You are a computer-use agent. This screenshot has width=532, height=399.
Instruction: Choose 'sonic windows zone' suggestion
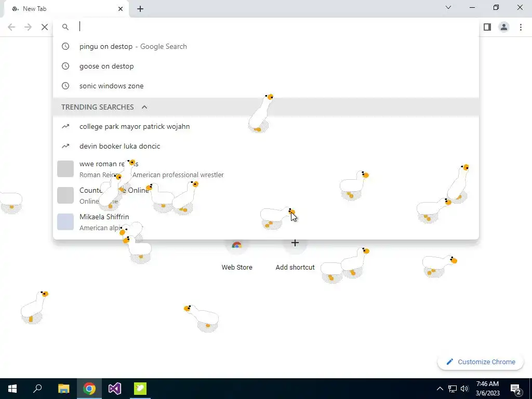(x=266, y=86)
